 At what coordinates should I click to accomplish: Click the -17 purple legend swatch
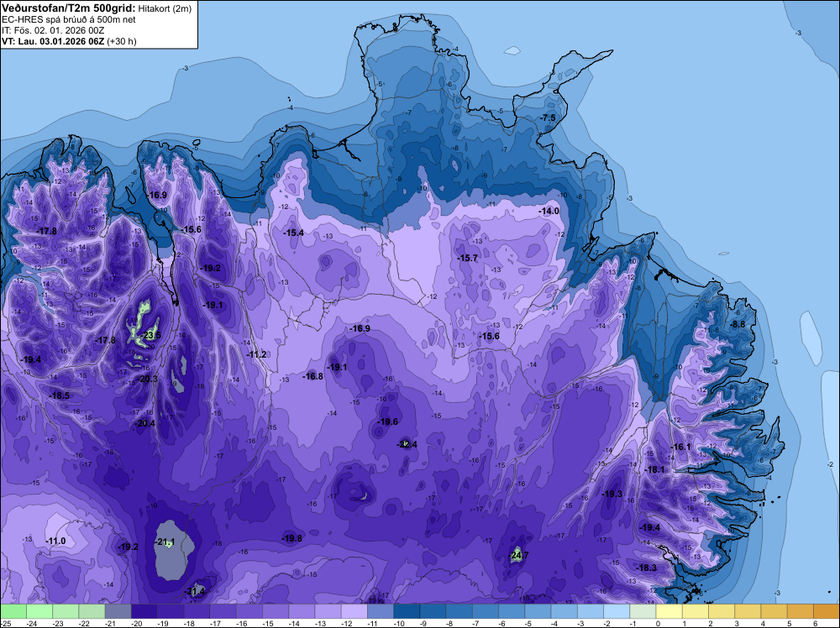pos(223,611)
